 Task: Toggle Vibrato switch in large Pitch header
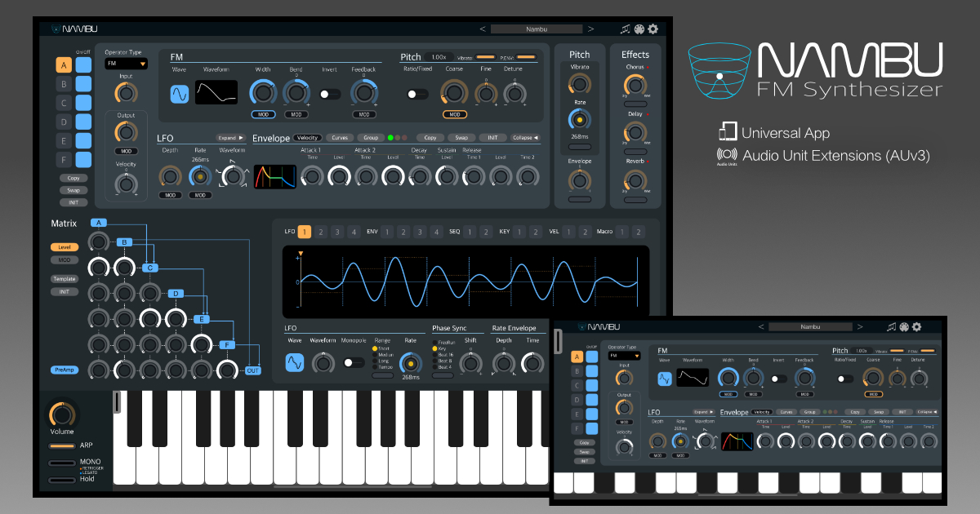point(486,57)
